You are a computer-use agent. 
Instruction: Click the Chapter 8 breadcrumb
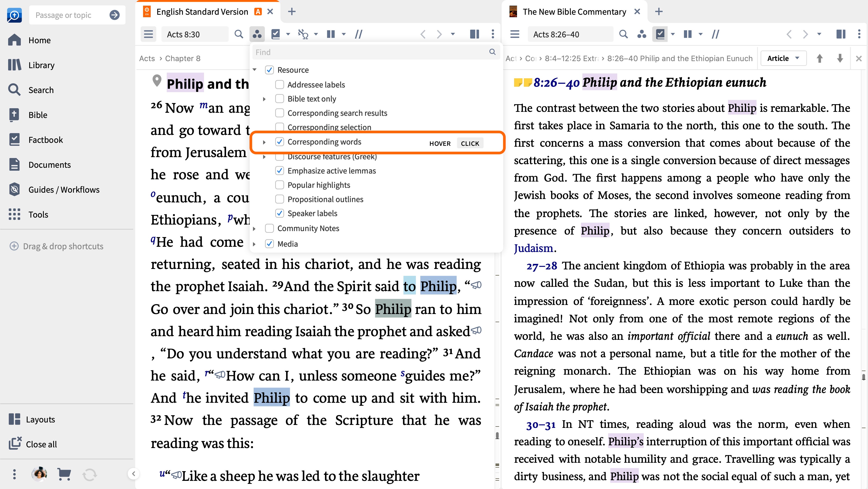point(183,58)
